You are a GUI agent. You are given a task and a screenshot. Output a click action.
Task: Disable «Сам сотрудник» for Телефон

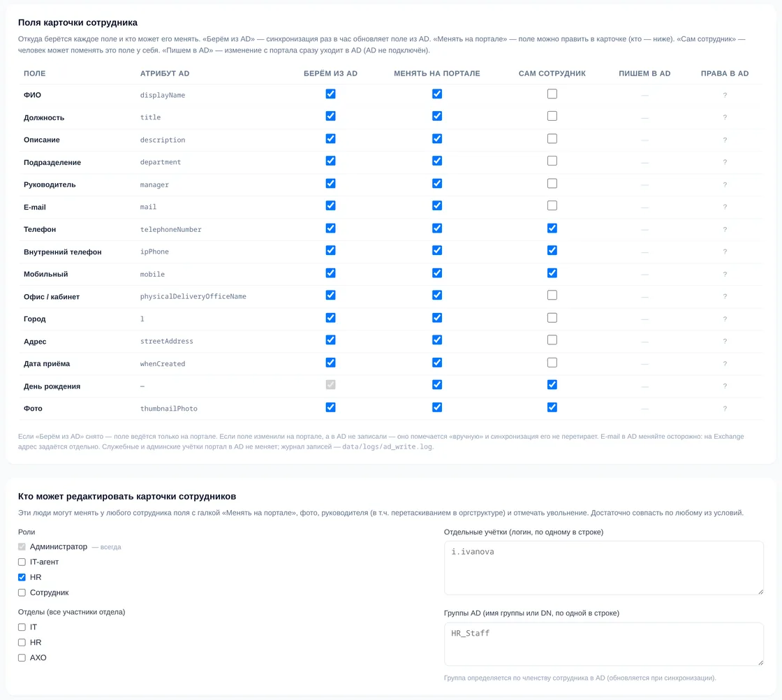tap(552, 228)
